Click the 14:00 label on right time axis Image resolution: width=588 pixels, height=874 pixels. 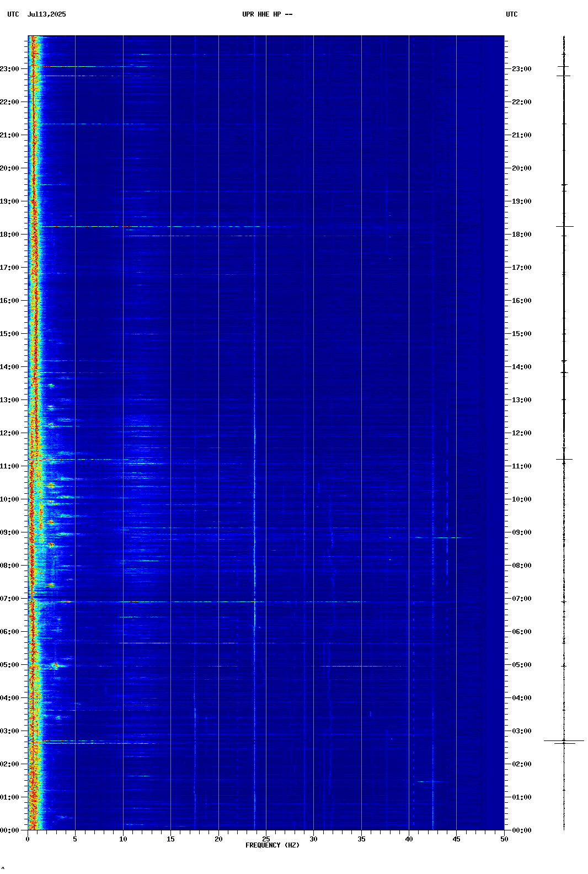coord(522,367)
